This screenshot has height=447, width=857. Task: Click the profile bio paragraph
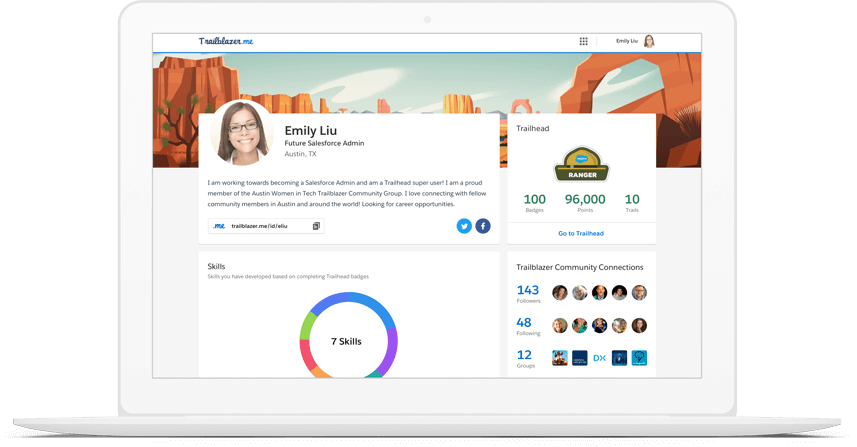(x=347, y=193)
